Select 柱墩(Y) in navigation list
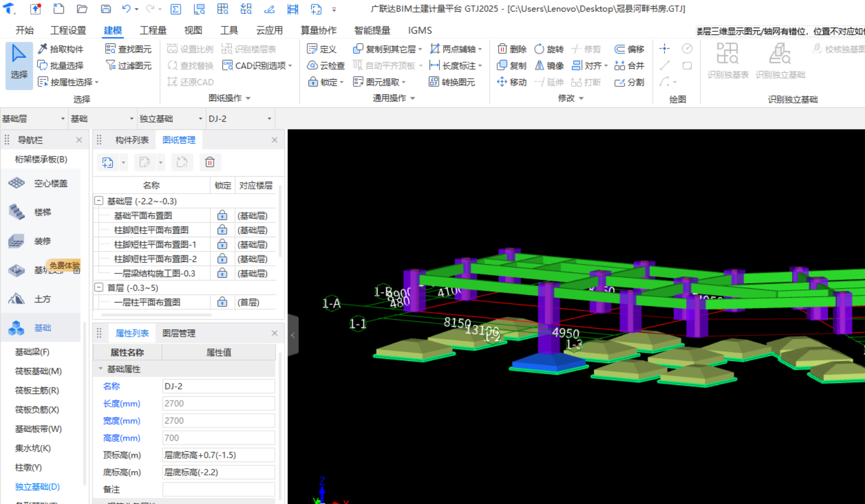The image size is (865, 504). (28, 467)
